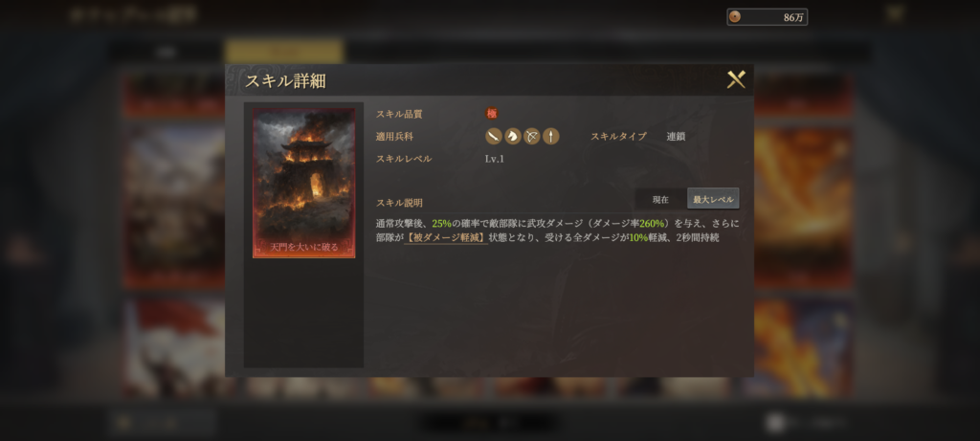Tap the 天門を大いに破る skill card image

click(303, 183)
